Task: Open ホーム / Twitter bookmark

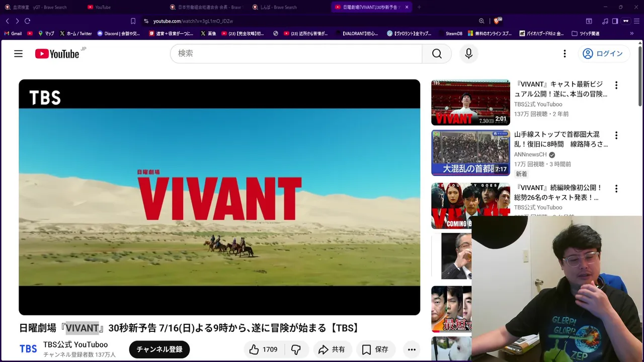Action: 76,34
